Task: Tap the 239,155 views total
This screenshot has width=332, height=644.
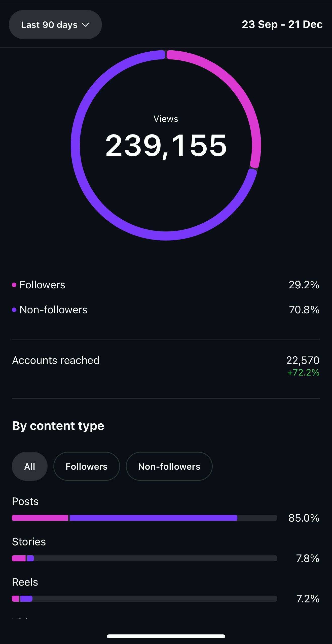Action: pyautogui.click(x=166, y=146)
